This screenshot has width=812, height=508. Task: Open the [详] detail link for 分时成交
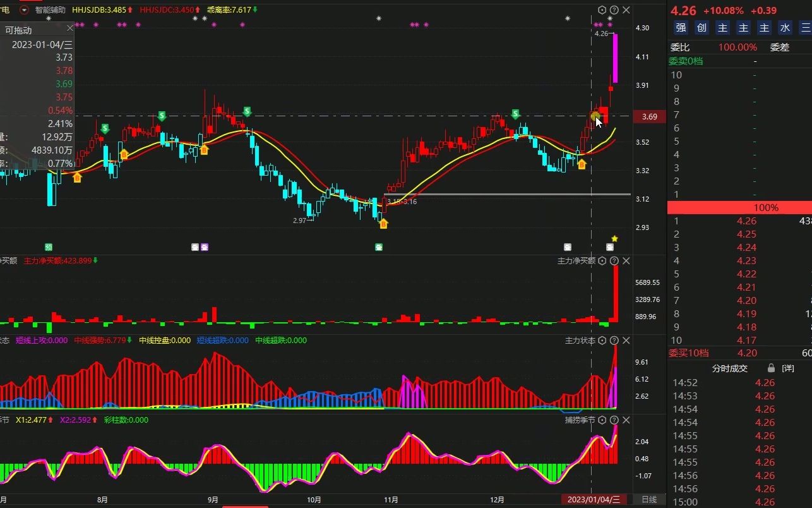click(x=788, y=368)
